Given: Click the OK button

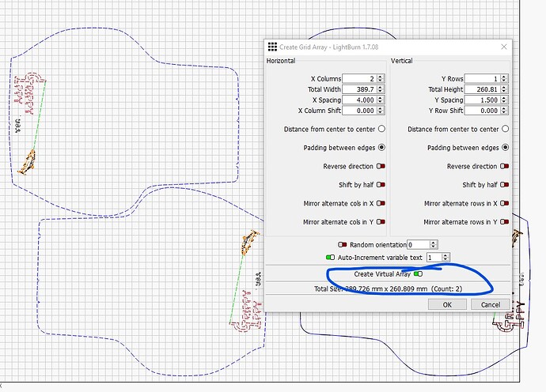Looking at the screenshot, I should (447, 305).
